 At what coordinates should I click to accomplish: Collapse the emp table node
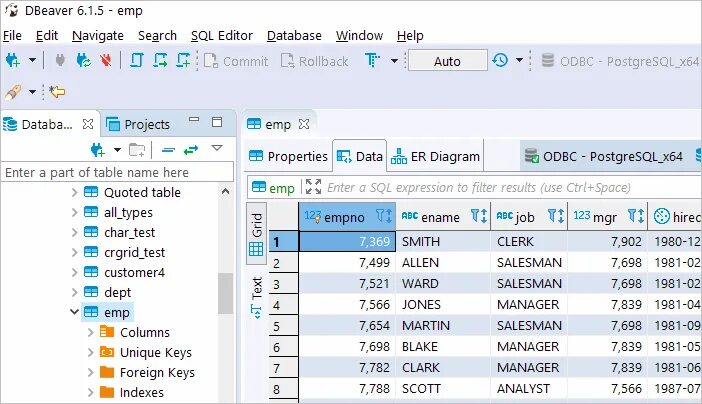pyautogui.click(x=74, y=312)
